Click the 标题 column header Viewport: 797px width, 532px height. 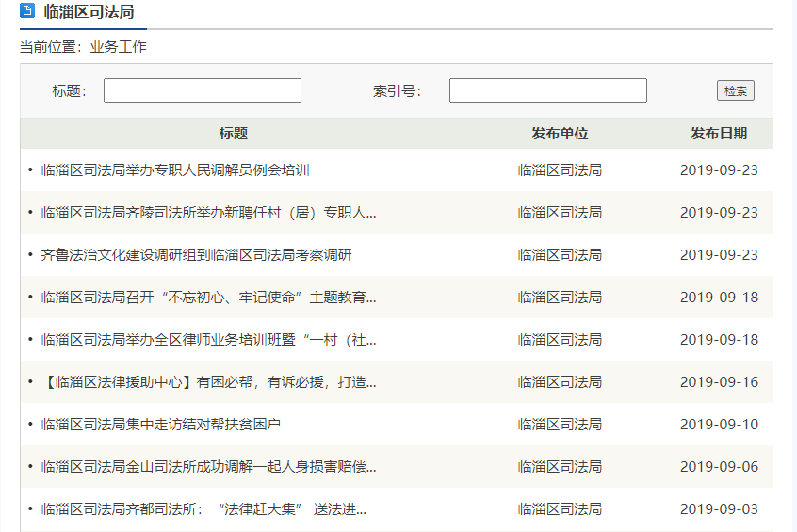point(234,134)
